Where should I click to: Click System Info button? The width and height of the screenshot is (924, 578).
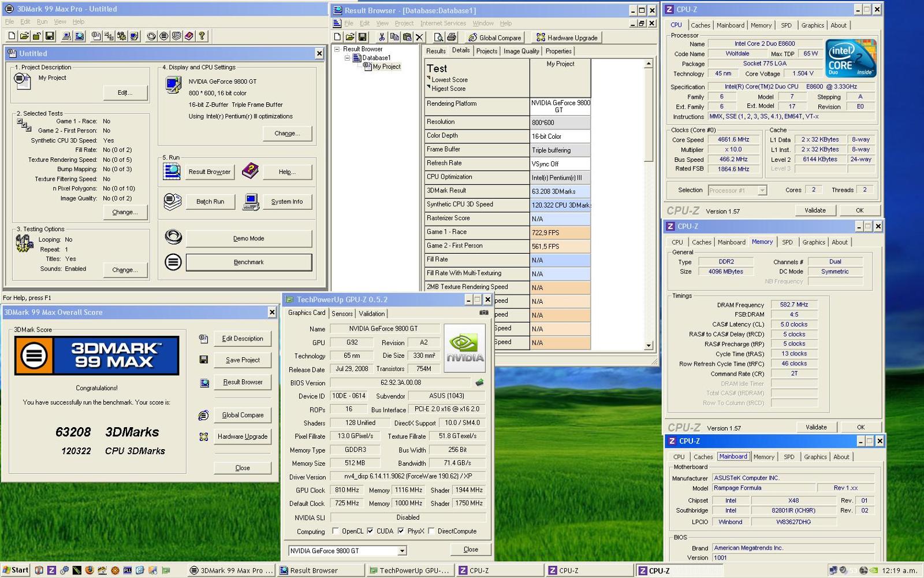coord(287,201)
